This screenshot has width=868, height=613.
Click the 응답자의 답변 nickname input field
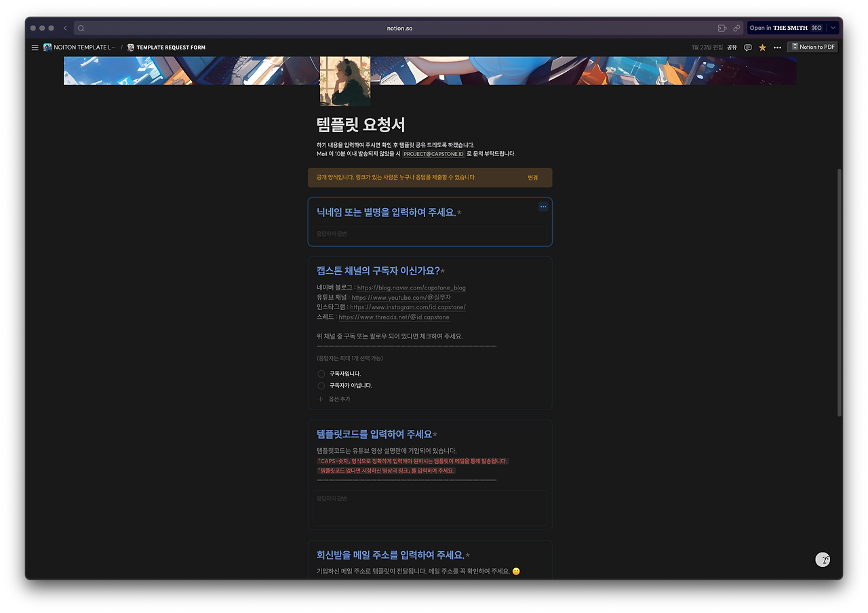[x=431, y=233]
